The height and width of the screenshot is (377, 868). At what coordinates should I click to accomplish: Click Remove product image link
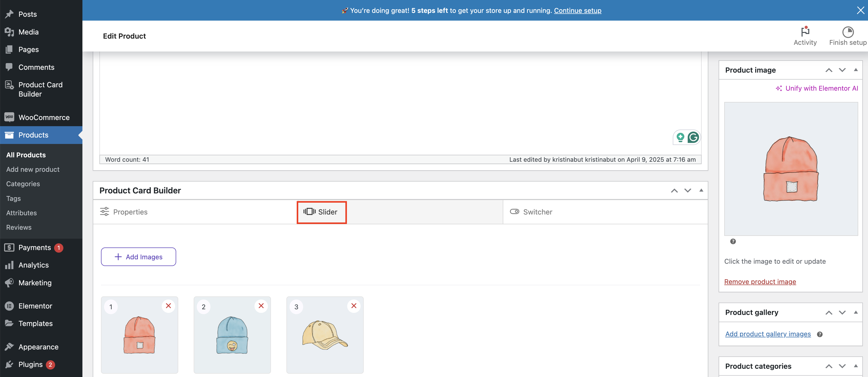(760, 281)
